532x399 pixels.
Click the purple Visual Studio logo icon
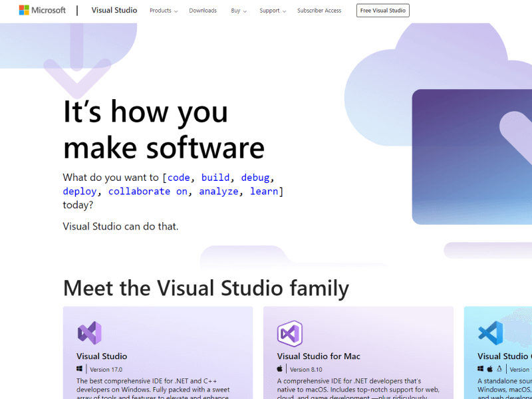point(89,333)
